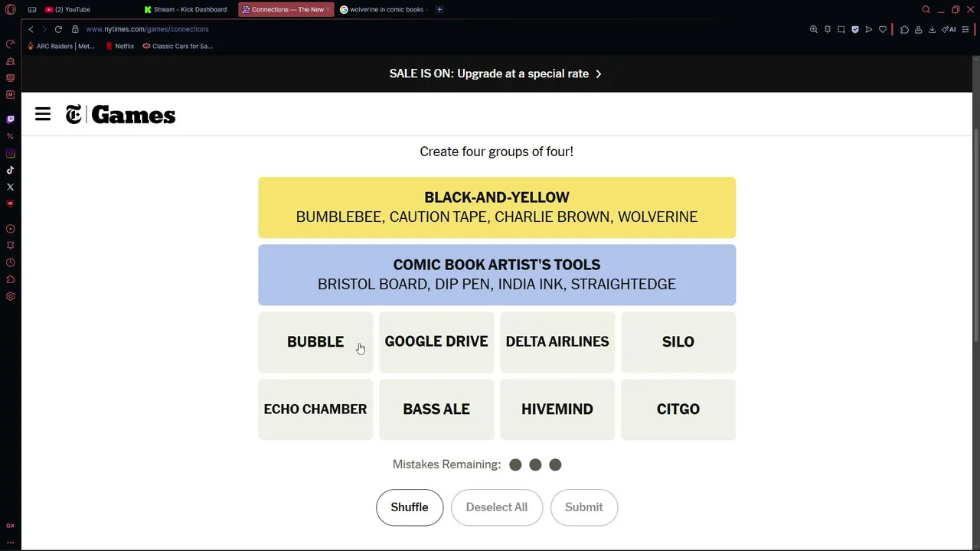This screenshot has height=551, width=980.
Task: Select the SILO tile
Action: [678, 342]
